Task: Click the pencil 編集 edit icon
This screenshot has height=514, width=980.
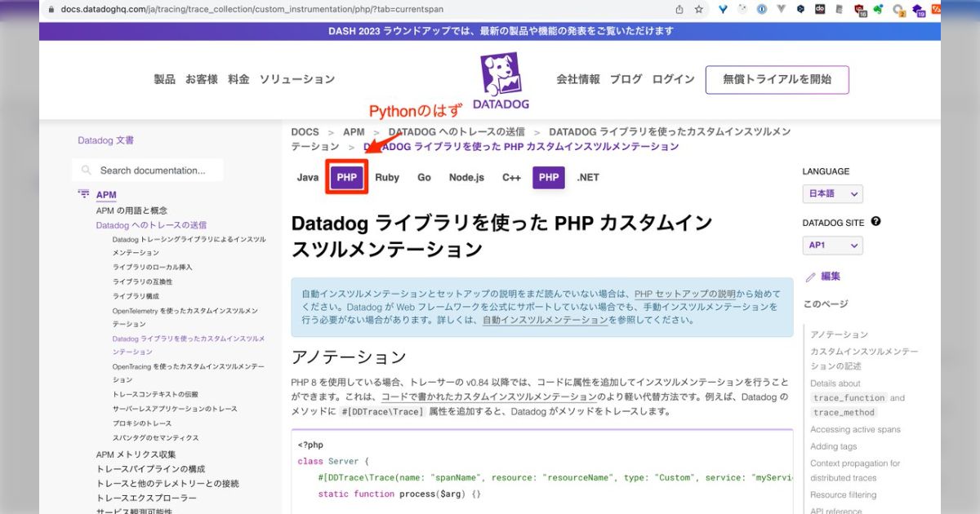Action: (x=812, y=277)
